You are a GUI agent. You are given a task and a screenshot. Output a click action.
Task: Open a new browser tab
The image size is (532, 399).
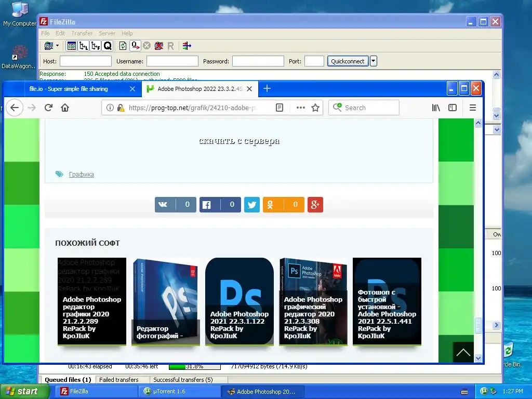click(x=267, y=88)
